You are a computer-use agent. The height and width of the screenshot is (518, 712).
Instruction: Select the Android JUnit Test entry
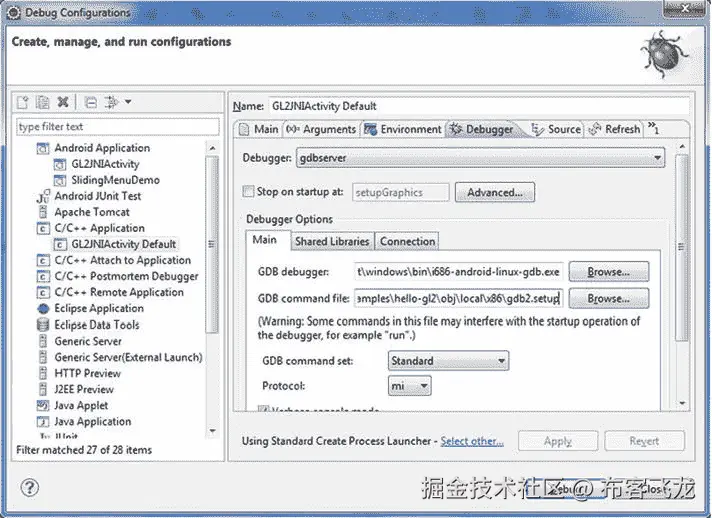[x=98, y=196]
